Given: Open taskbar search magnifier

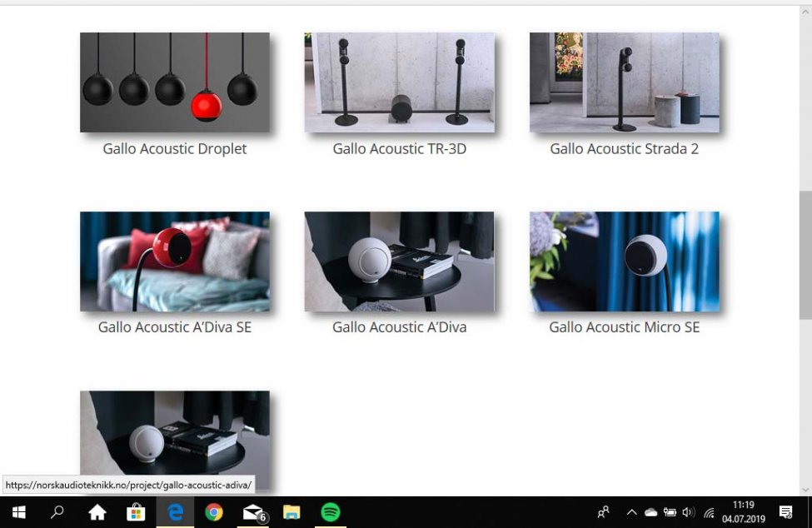Looking at the screenshot, I should click(57, 512).
